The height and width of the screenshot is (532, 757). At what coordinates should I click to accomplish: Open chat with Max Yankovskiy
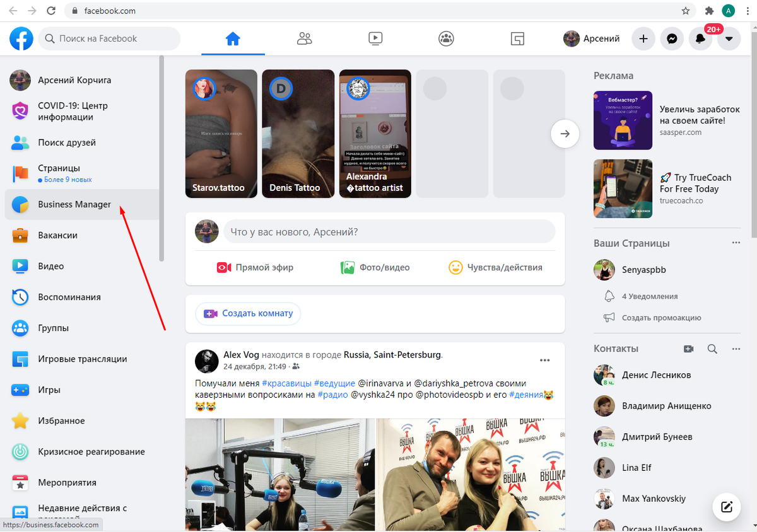click(x=667, y=499)
